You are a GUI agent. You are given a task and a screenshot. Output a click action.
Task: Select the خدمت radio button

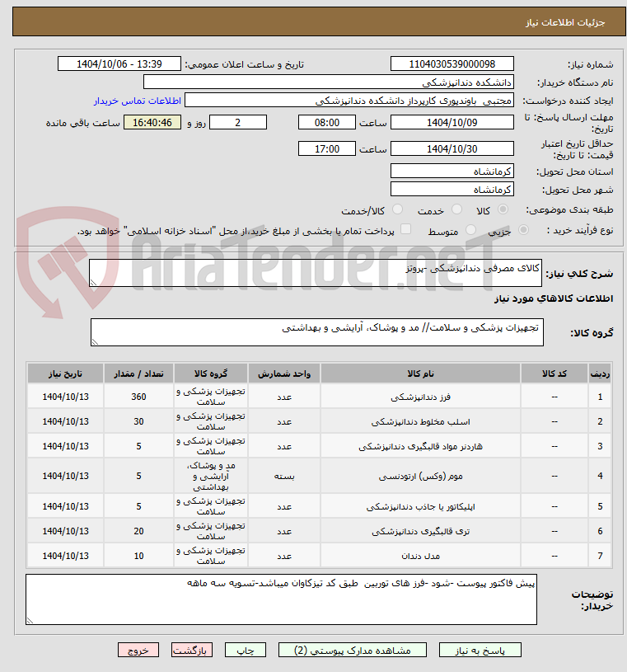click(x=457, y=209)
